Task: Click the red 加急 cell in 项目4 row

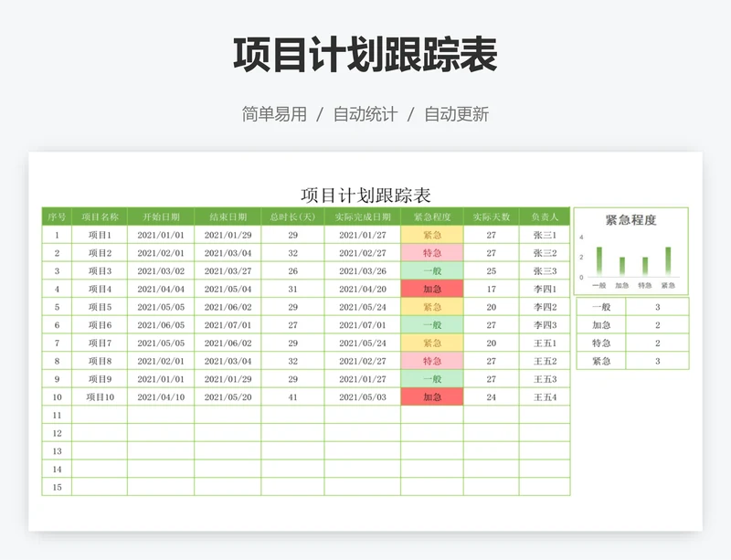Action: 432,289
